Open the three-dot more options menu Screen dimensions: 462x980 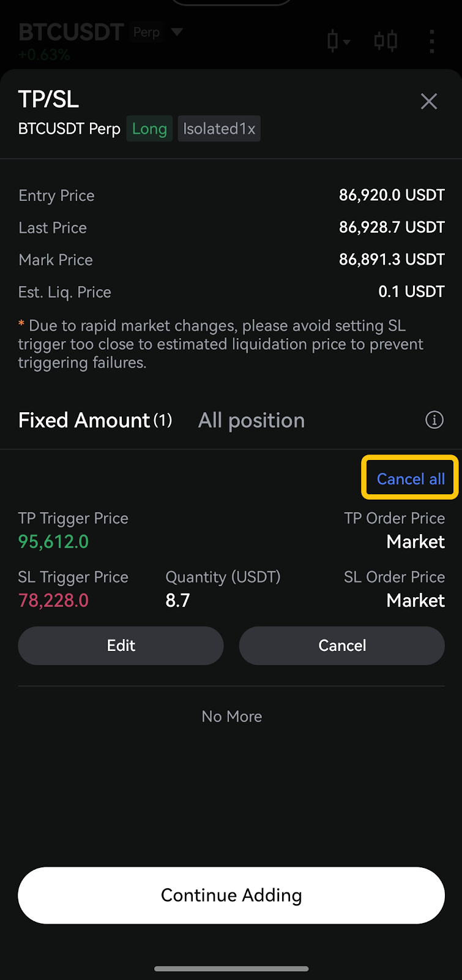pyautogui.click(x=432, y=42)
